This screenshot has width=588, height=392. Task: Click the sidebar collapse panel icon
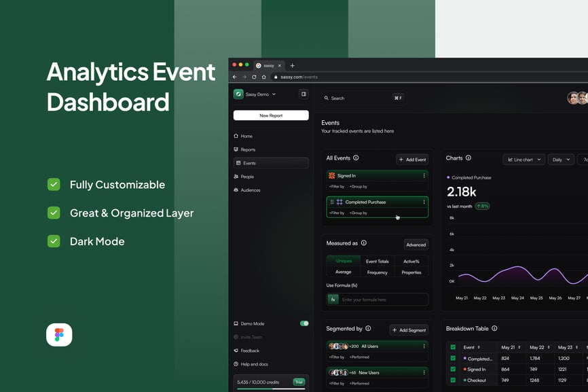coord(304,94)
